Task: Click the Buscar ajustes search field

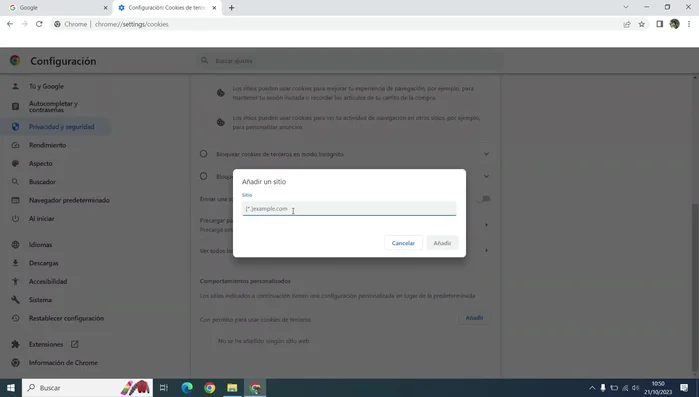Action: tap(350, 61)
